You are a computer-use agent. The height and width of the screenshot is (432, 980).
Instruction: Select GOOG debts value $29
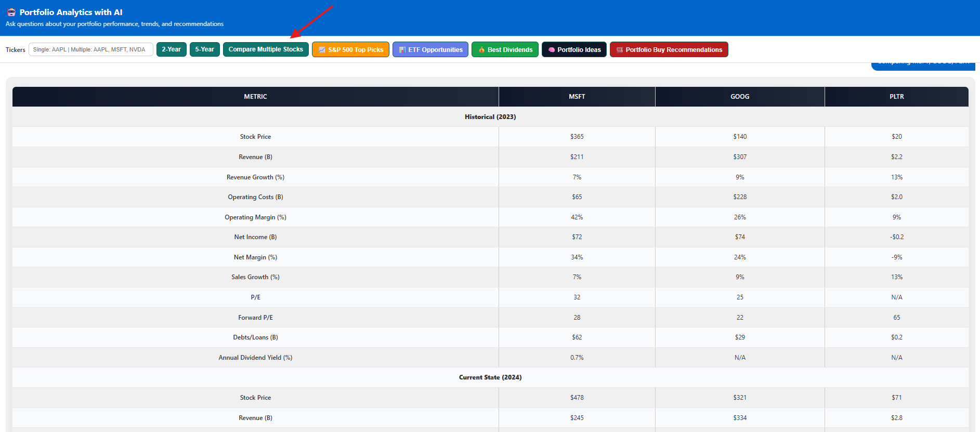(740, 337)
